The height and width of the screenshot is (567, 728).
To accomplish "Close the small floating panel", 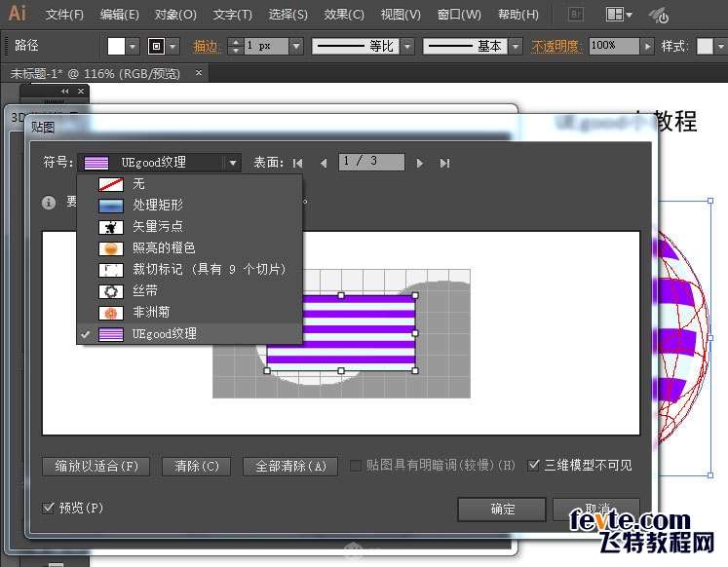I will coord(81,91).
